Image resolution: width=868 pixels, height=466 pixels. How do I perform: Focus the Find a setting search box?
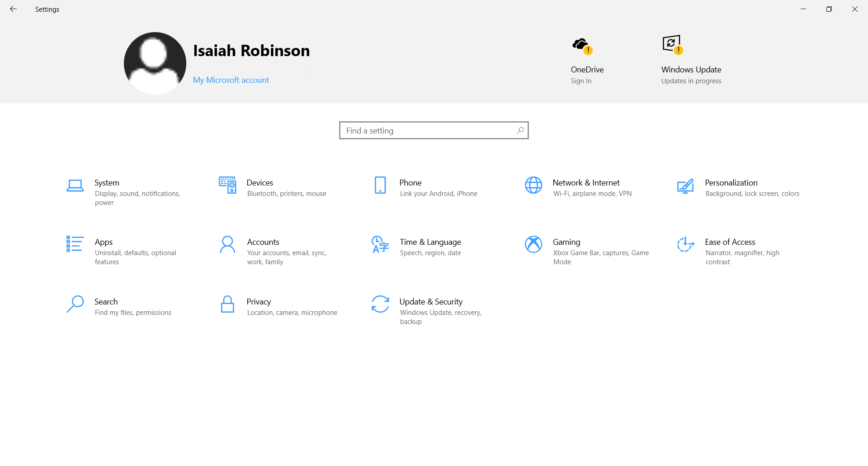pyautogui.click(x=434, y=130)
